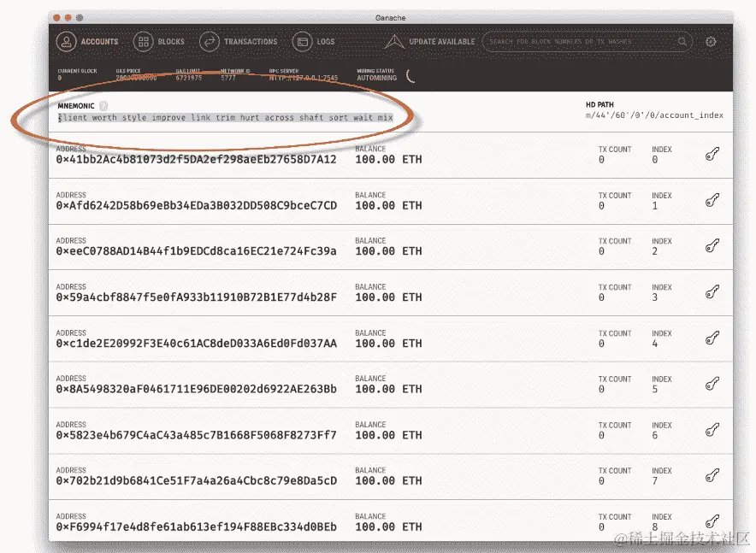Click the 100.00 ETH balance of index 4
The width and height of the screenshot is (756, 553).
388,344
